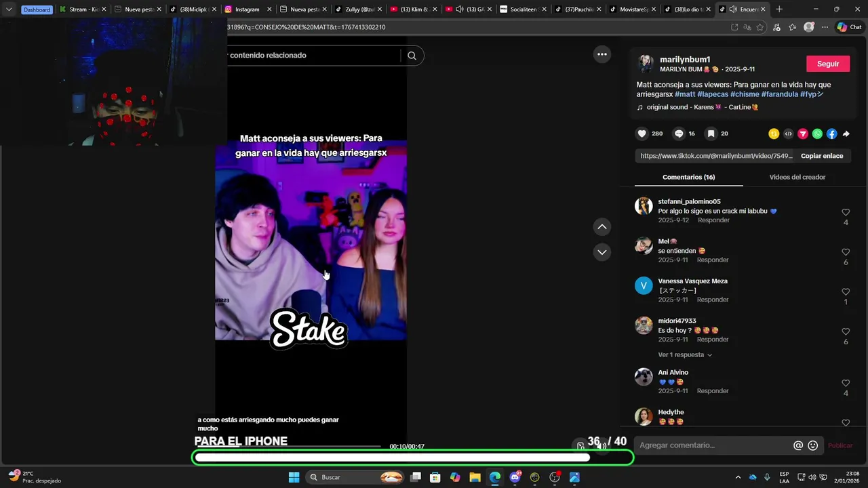This screenshot has width=868, height=488.
Task: Share the video to WhatsApp
Action: pos(817,134)
